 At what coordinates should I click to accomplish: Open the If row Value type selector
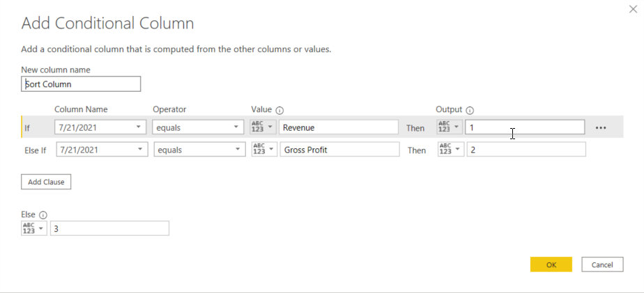(x=263, y=127)
